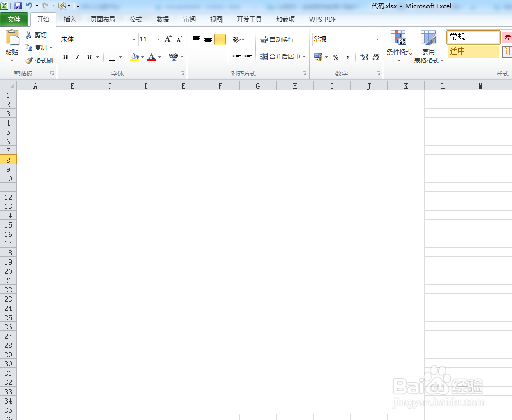512x420 pixels.
Task: Toggle top align
Action: pyautogui.click(x=196, y=40)
